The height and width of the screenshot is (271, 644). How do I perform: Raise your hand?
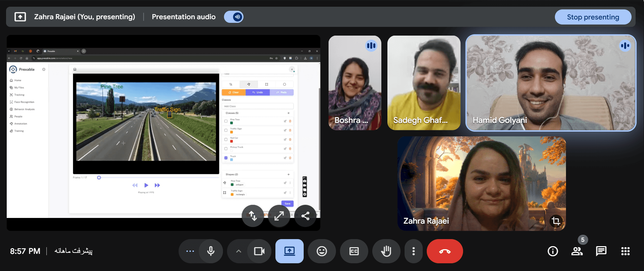point(386,251)
